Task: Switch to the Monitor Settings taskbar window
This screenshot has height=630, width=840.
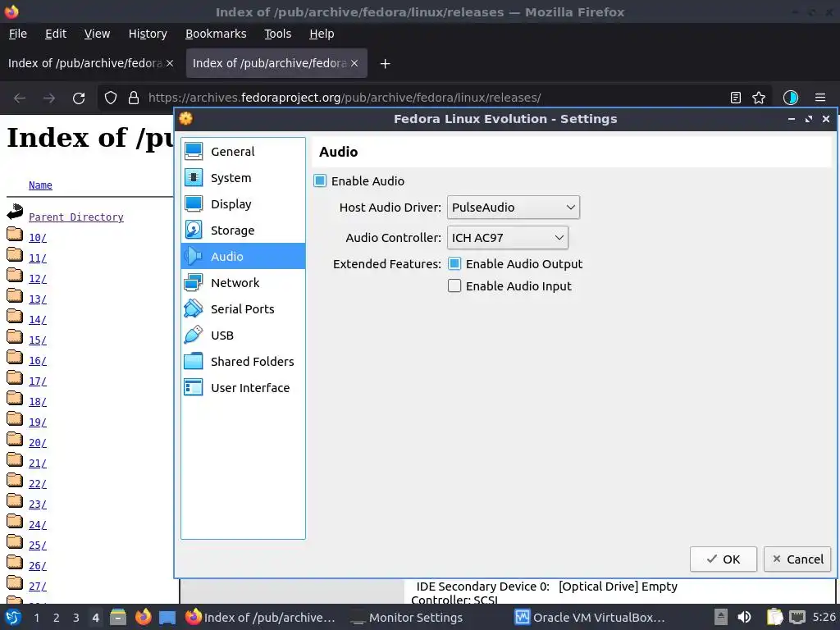Action: [407, 618]
